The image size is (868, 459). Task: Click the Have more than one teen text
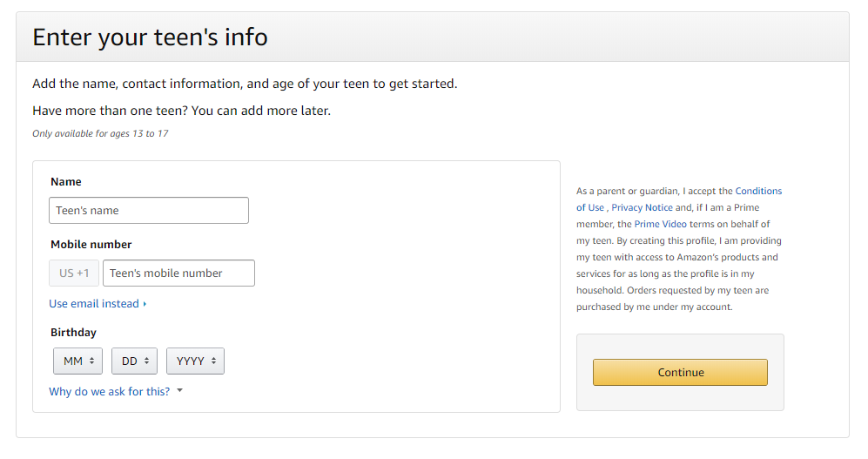(x=181, y=111)
